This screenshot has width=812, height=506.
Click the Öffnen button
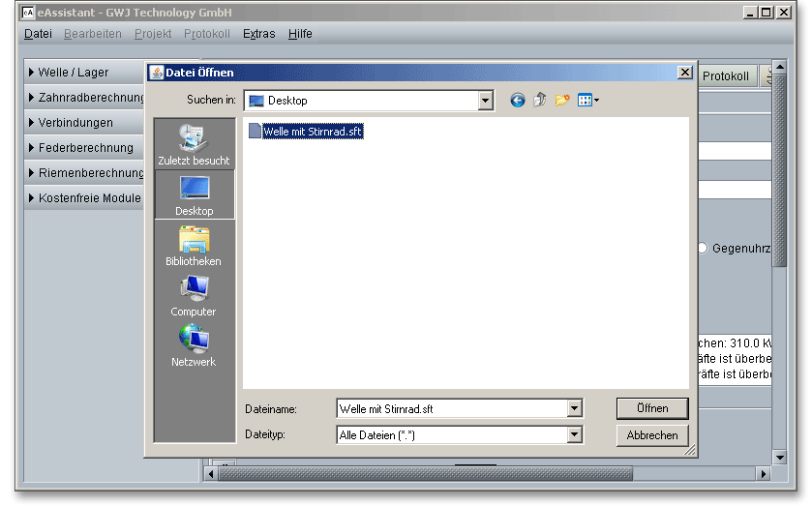pos(652,408)
